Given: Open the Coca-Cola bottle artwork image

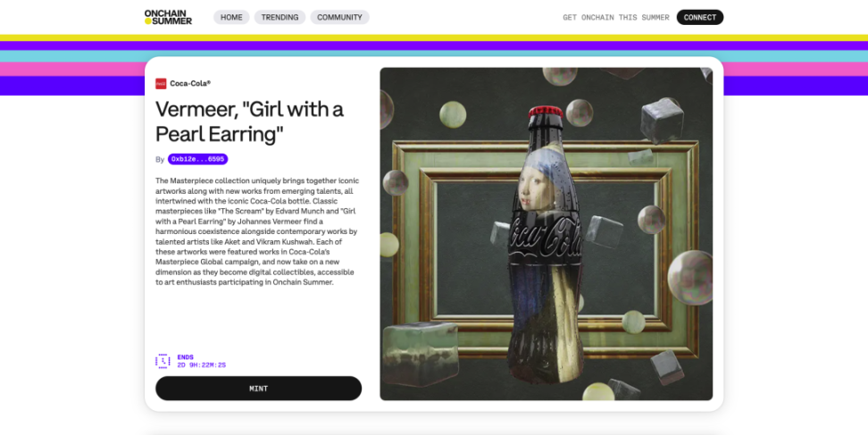Looking at the screenshot, I should point(546,234).
